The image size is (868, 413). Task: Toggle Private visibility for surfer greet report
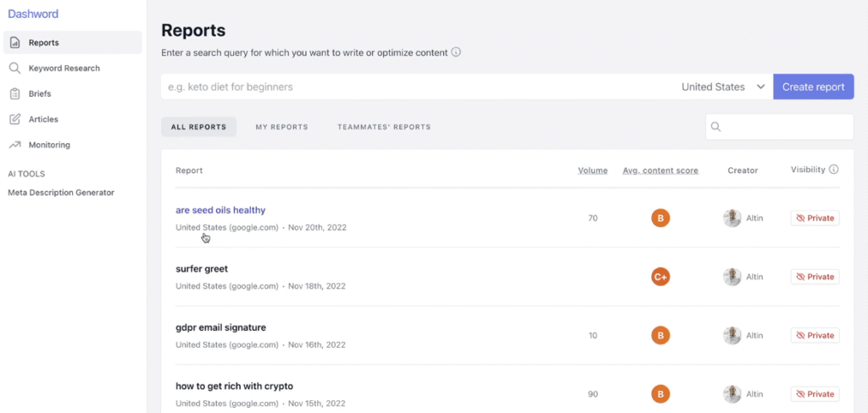click(x=815, y=276)
